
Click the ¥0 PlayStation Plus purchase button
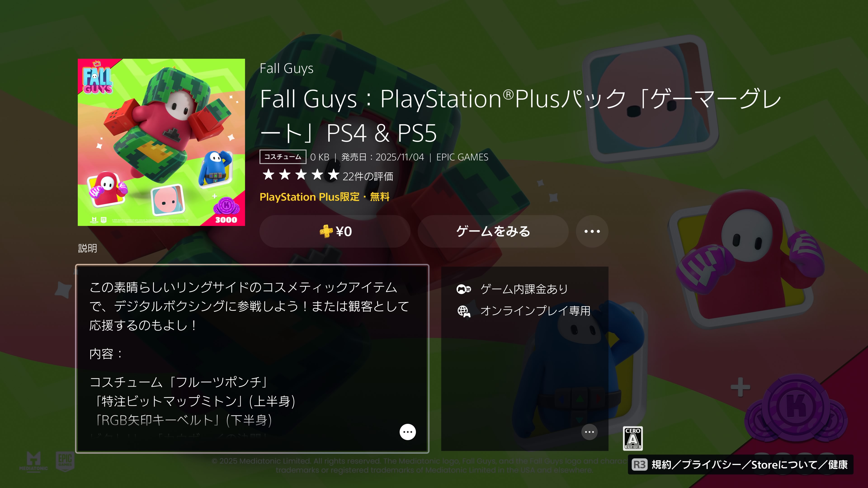click(x=335, y=231)
